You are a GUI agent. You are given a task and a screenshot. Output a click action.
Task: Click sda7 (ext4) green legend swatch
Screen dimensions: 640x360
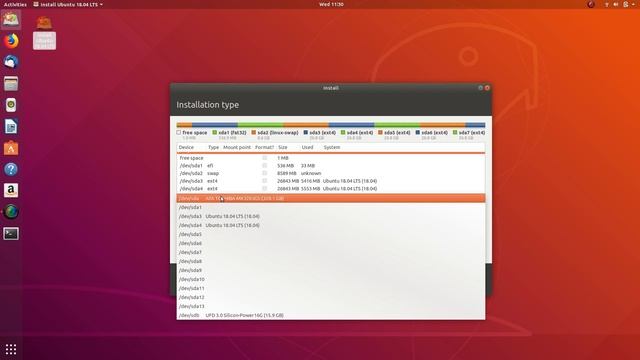(455, 133)
